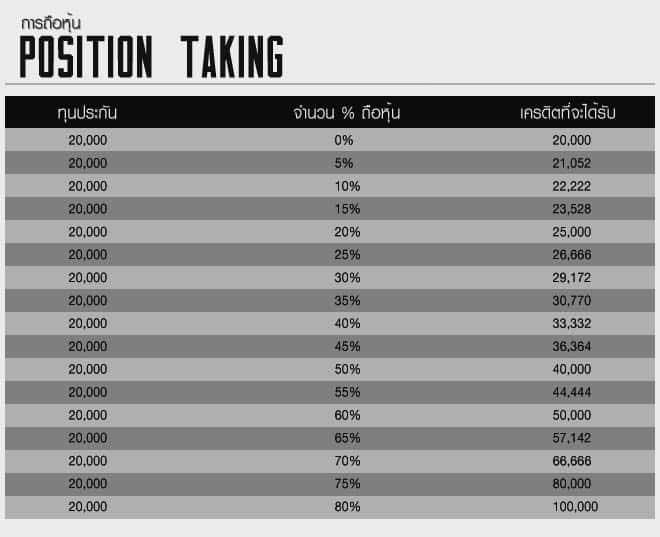Select the 10% share percentage cell
The width and height of the screenshot is (660, 537).
click(x=347, y=186)
